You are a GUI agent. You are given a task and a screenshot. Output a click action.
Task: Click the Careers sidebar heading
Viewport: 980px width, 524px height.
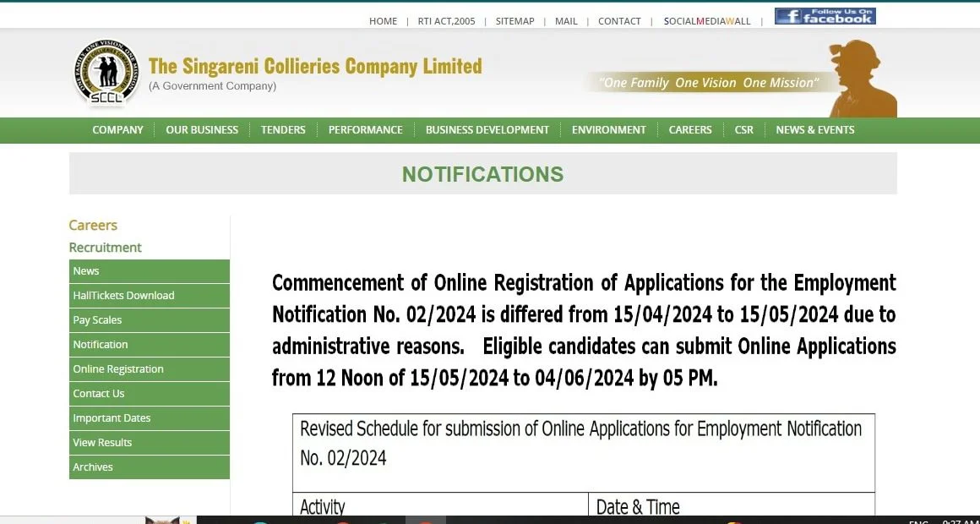click(x=93, y=225)
